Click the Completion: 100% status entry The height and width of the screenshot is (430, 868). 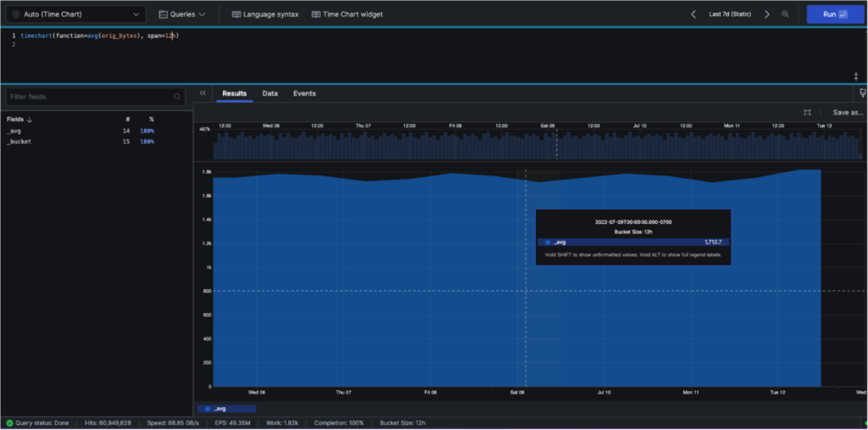click(x=339, y=423)
